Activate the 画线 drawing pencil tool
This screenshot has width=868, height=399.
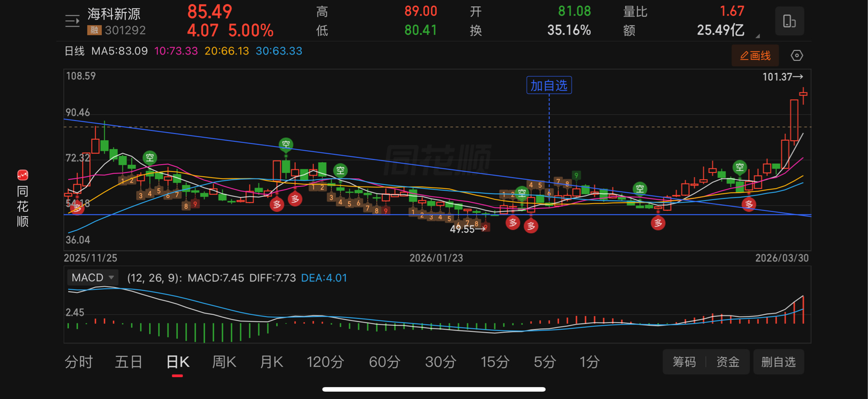755,56
